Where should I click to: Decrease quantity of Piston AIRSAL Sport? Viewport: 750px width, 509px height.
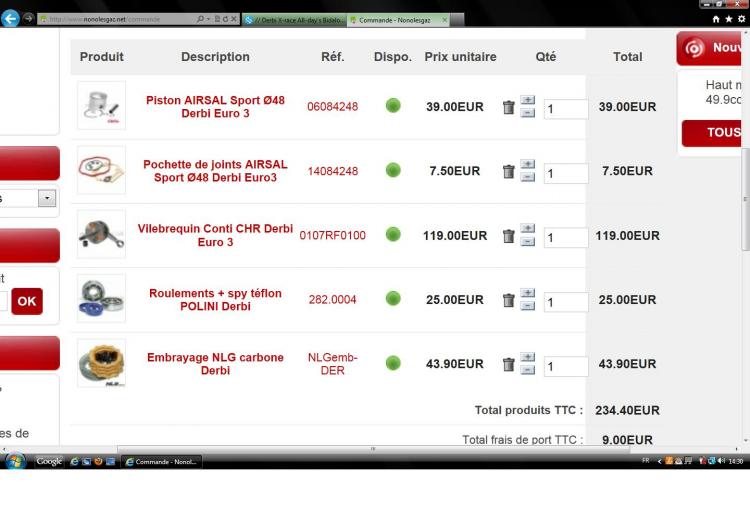click(528, 113)
